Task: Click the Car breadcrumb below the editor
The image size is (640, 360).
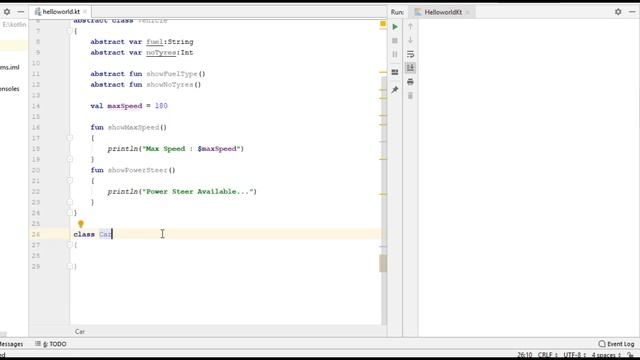Action: [x=80, y=331]
